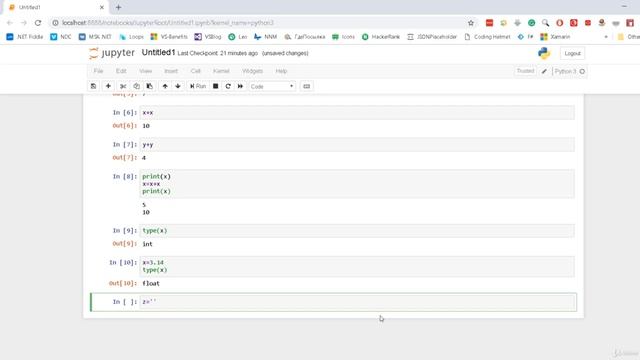Interrupt the kernel with stop icon

coord(216,86)
